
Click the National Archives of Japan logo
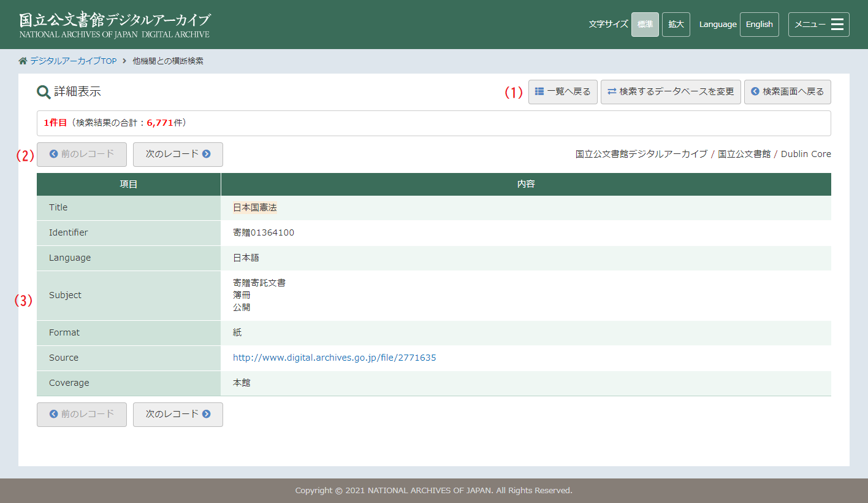115,25
